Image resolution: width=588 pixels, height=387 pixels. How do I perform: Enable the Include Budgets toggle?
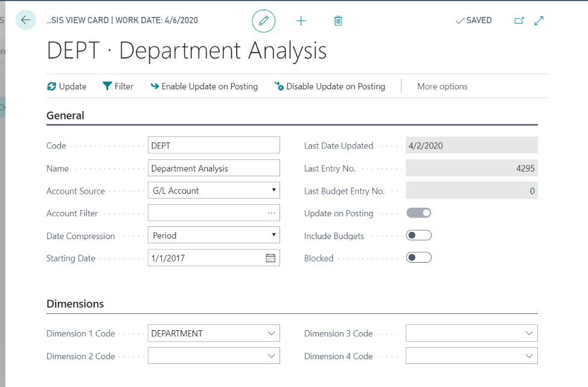pos(418,235)
